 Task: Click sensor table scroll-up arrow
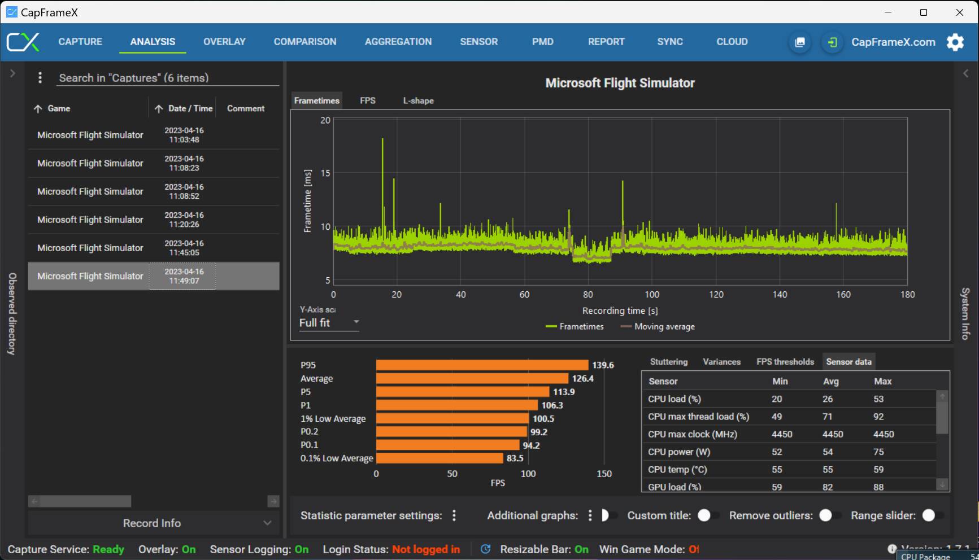942,396
